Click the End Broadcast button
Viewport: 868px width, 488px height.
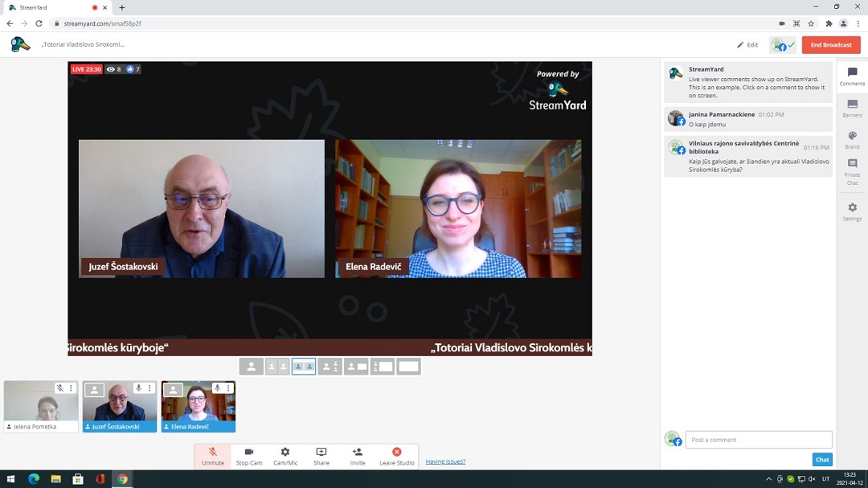pyautogui.click(x=830, y=45)
